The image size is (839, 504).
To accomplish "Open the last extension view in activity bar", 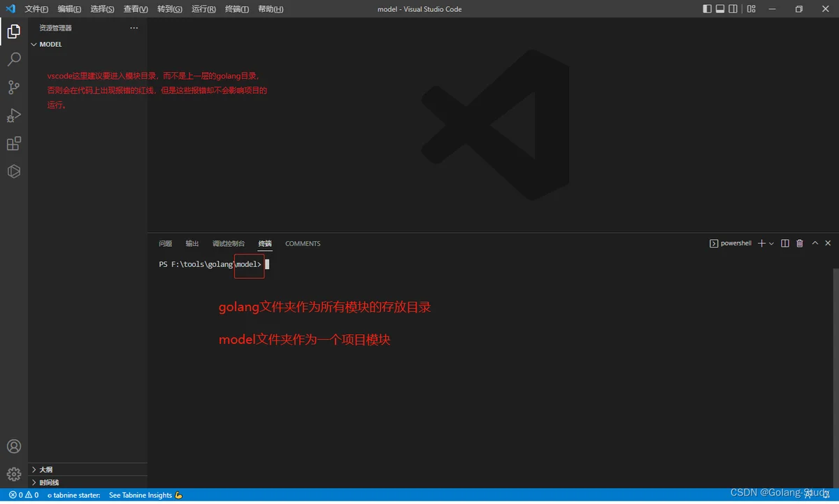I will [14, 171].
